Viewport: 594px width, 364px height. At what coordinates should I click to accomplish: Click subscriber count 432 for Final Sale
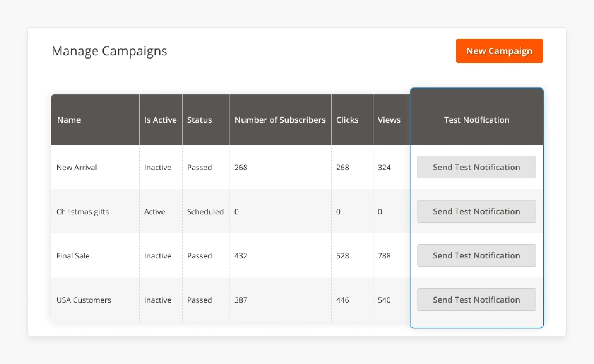241,256
